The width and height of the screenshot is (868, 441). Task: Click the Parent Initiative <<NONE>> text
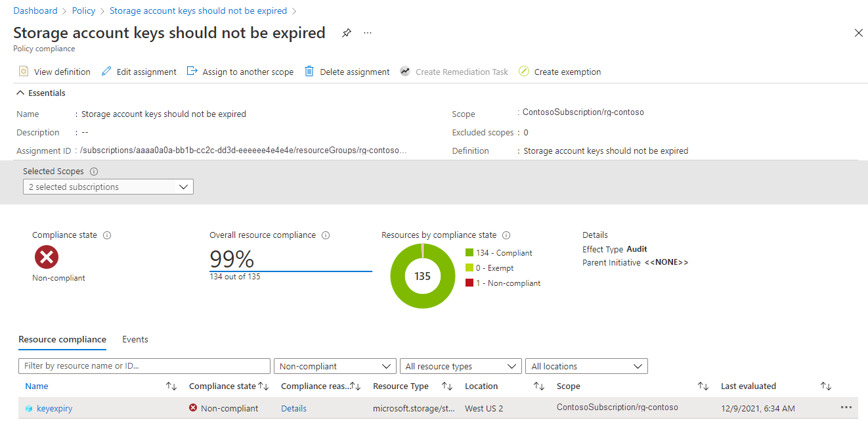(635, 263)
